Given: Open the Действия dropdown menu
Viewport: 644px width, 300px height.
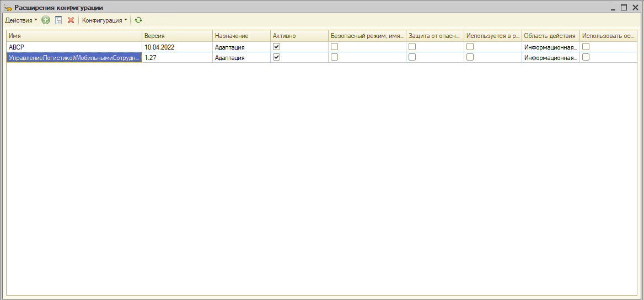Looking at the screenshot, I should (21, 20).
